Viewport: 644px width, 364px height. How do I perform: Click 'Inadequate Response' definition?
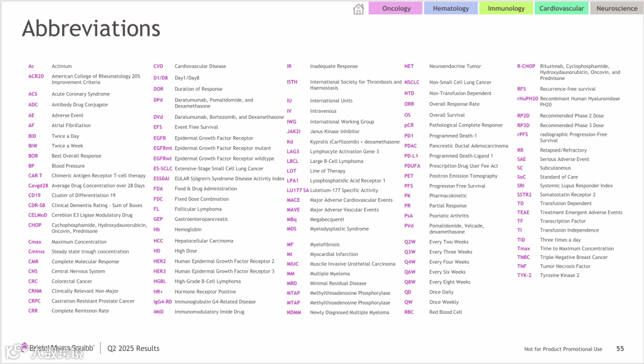point(334,66)
